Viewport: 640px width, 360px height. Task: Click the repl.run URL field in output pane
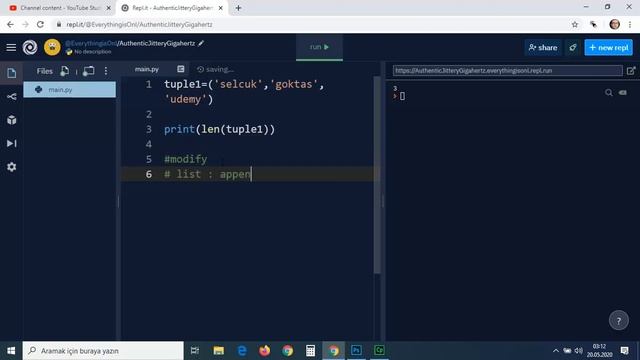pos(507,71)
